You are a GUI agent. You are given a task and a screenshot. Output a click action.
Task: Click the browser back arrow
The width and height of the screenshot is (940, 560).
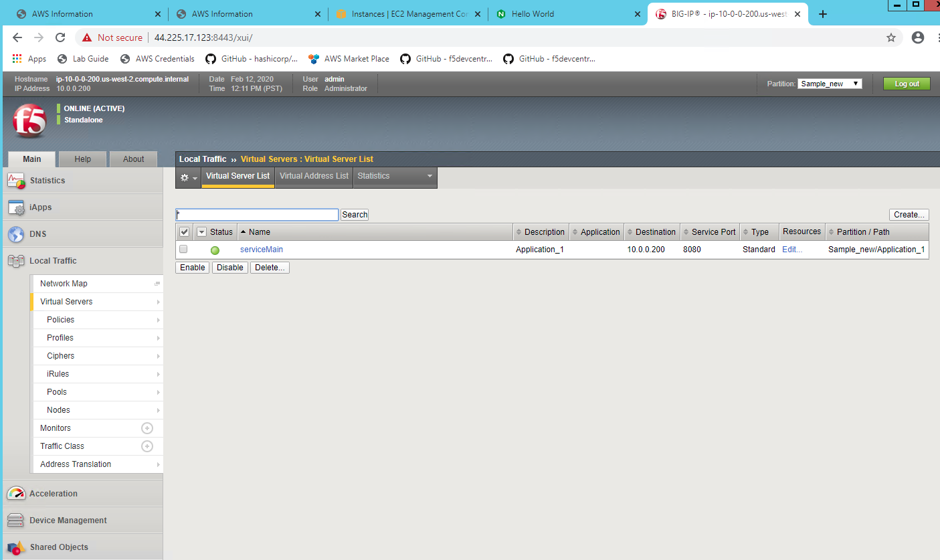coord(17,37)
